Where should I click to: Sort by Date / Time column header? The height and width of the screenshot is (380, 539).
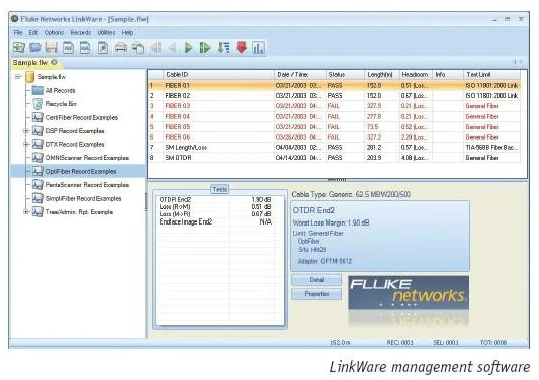point(300,75)
